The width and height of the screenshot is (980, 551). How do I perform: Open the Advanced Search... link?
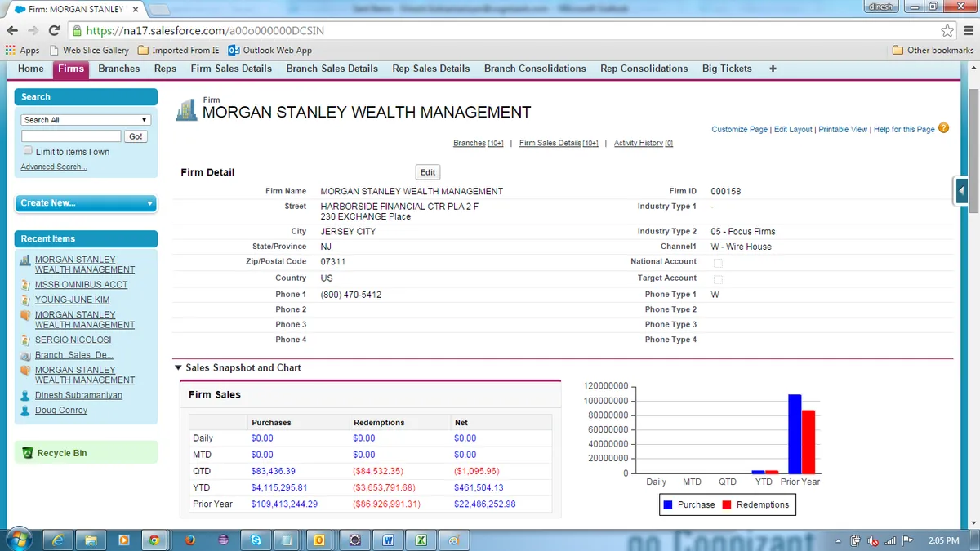click(54, 167)
